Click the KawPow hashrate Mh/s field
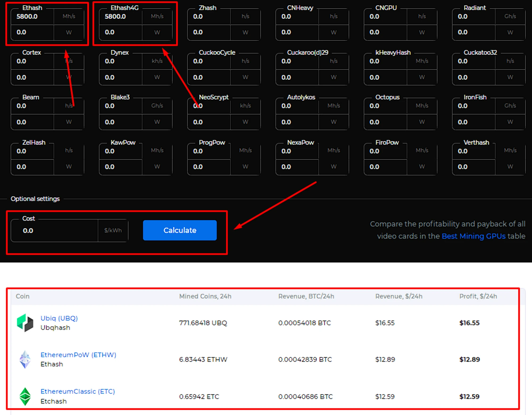This screenshot has height=415, width=532. [120, 151]
